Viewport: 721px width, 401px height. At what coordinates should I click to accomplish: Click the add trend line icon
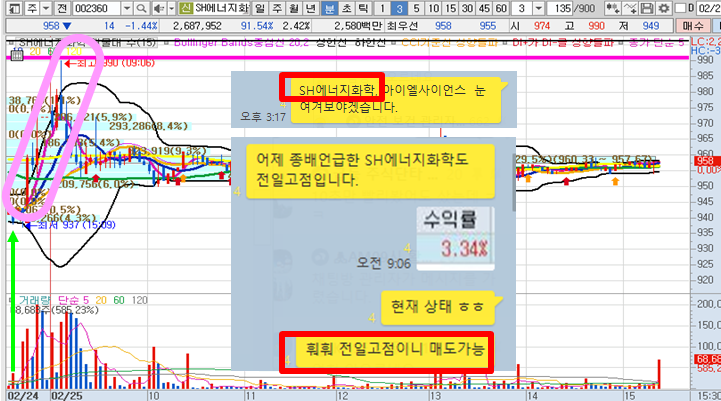[630, 8]
